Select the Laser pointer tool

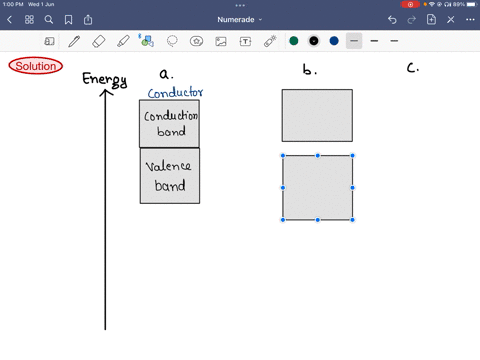pos(270,41)
